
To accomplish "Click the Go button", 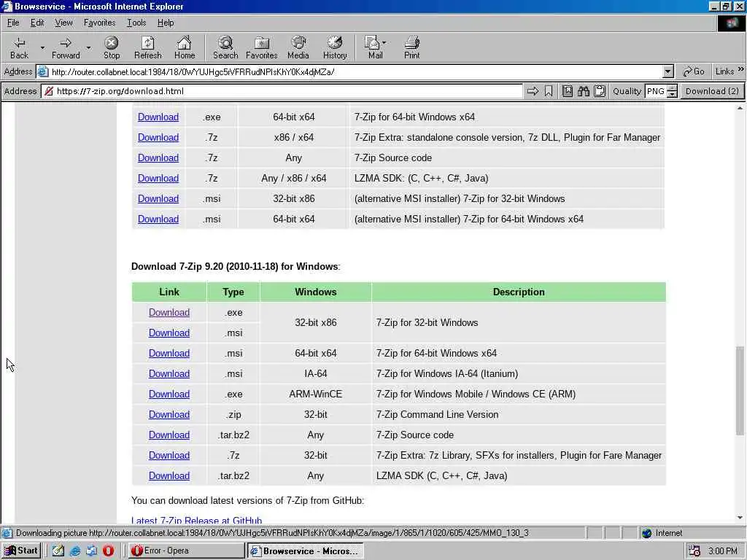I will [694, 71].
